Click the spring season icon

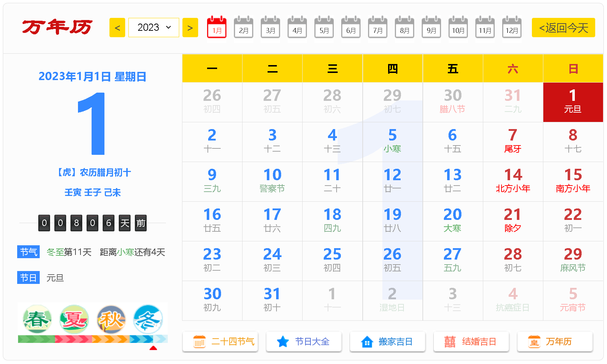click(x=37, y=319)
